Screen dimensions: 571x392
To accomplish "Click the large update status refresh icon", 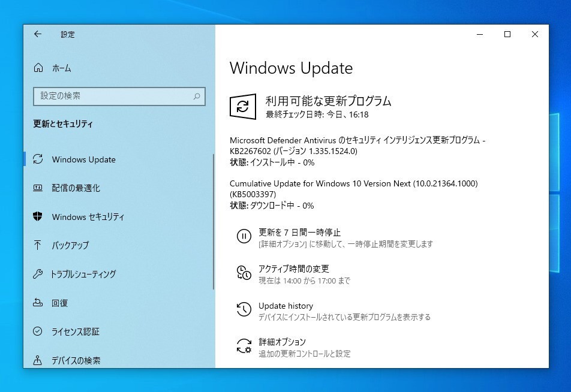I will (243, 106).
